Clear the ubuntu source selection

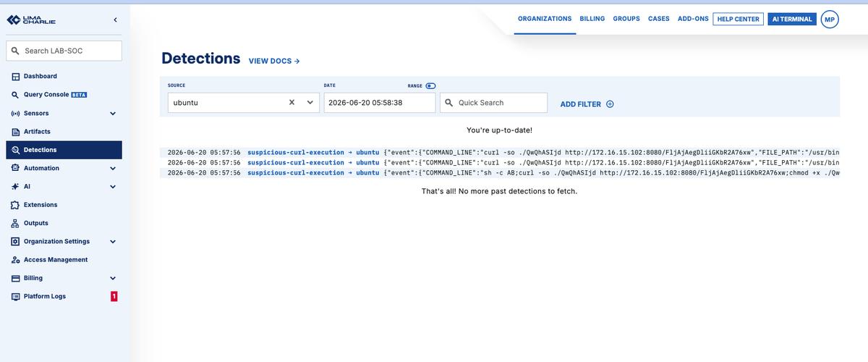click(x=292, y=103)
